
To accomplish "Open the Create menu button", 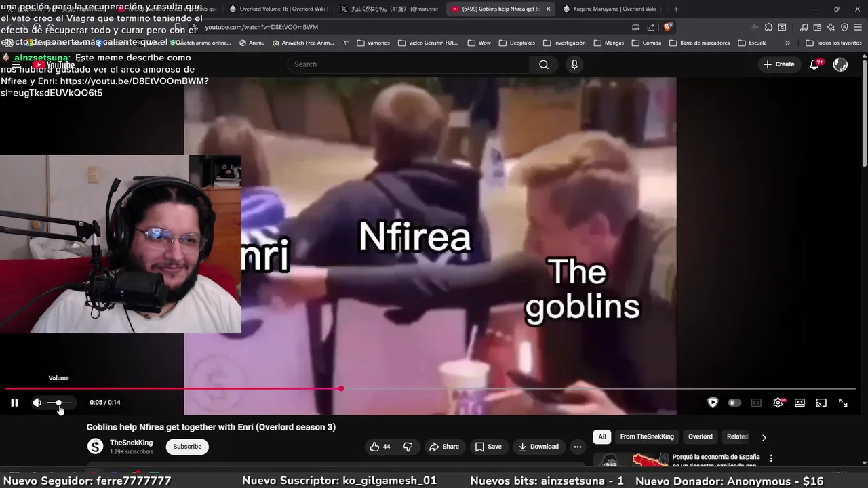I will [x=778, y=64].
